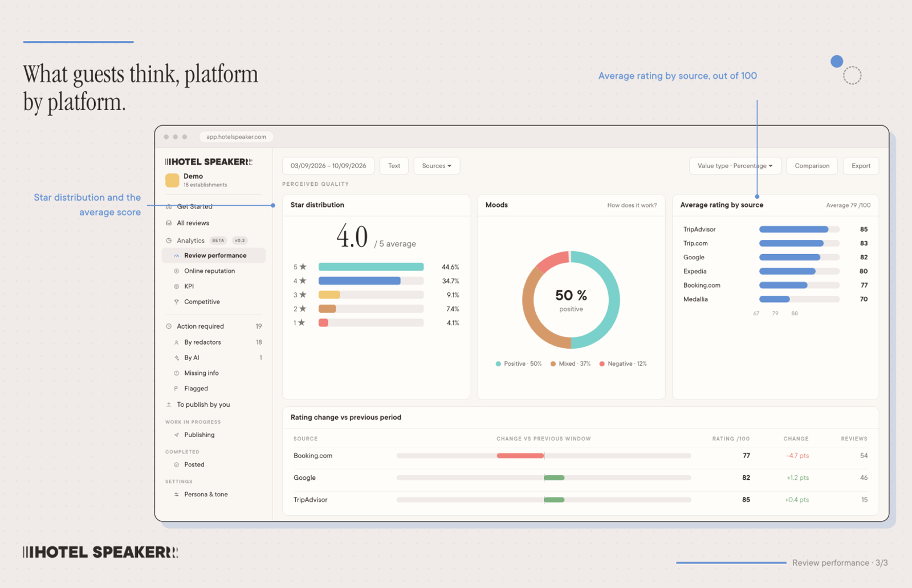Click the To publish by you upload icon
Image resolution: width=912 pixels, height=588 pixels.
click(169, 405)
